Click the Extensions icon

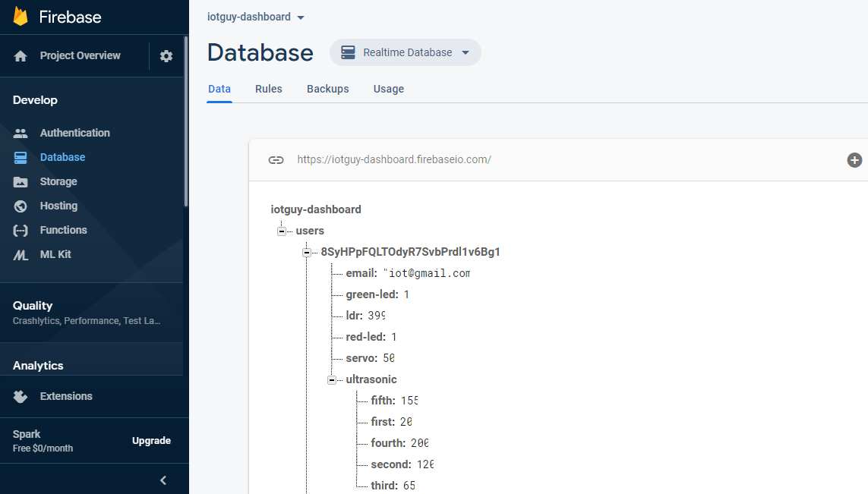point(21,397)
